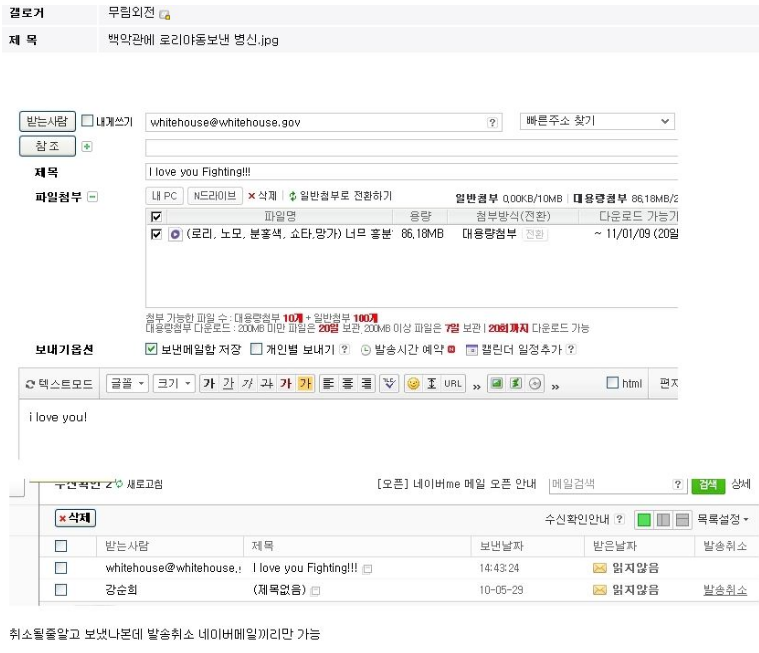
Task: Click the insert image icon
Action: click(x=496, y=383)
